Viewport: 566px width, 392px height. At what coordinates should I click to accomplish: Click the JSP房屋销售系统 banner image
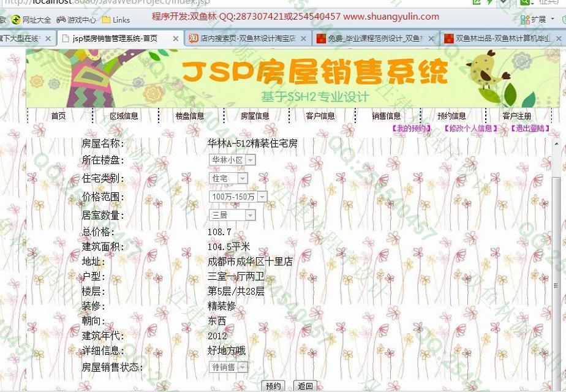pyautogui.click(x=293, y=78)
